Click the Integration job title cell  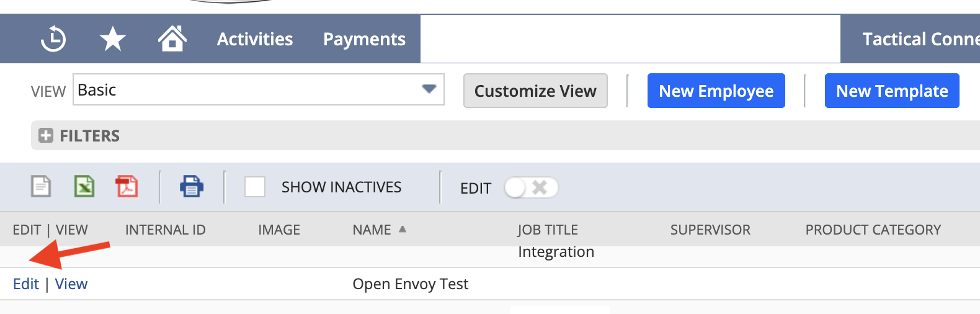click(x=556, y=252)
